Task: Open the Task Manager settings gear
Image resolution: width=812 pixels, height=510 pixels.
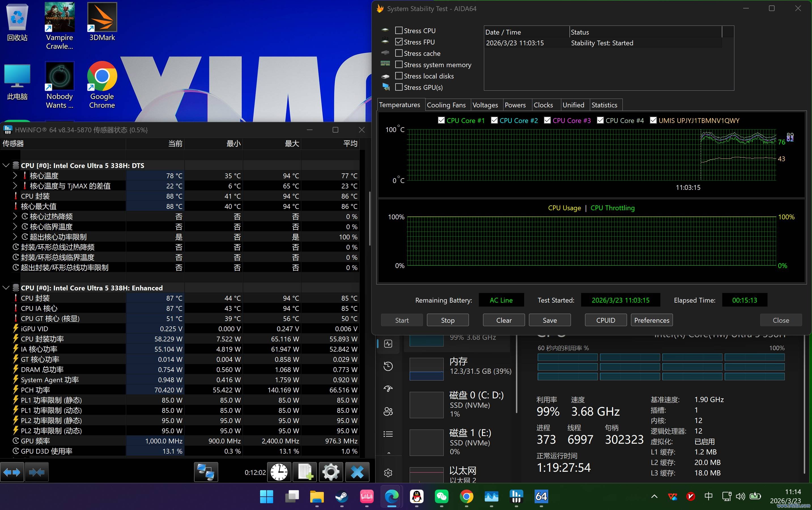Action: click(x=388, y=473)
